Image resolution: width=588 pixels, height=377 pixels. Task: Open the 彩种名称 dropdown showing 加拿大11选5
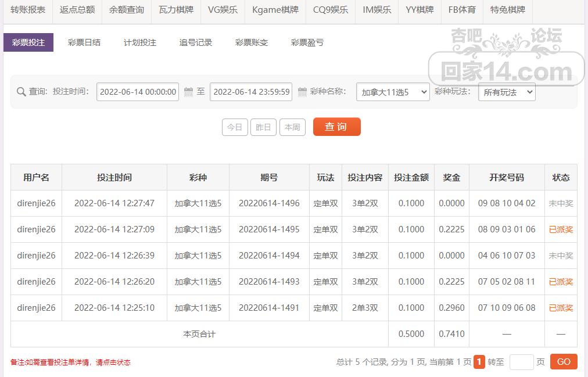tap(393, 92)
